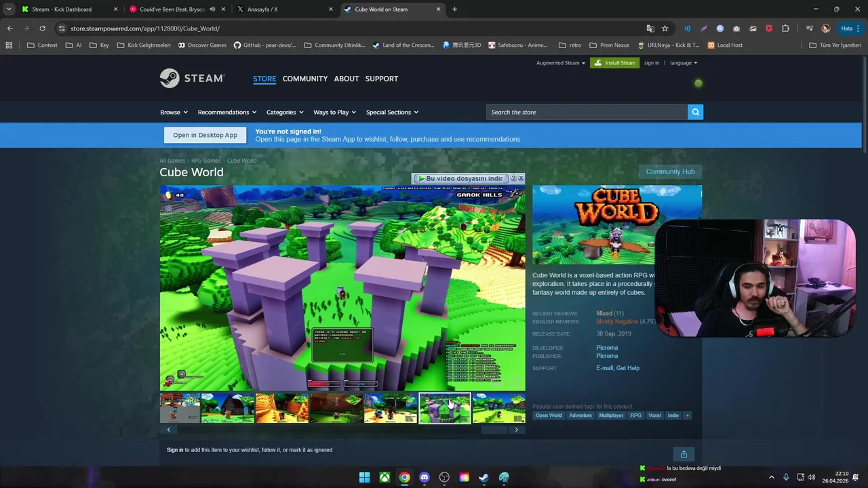Expand more tags with the plus button
This screenshot has height=488, width=868.
687,415
